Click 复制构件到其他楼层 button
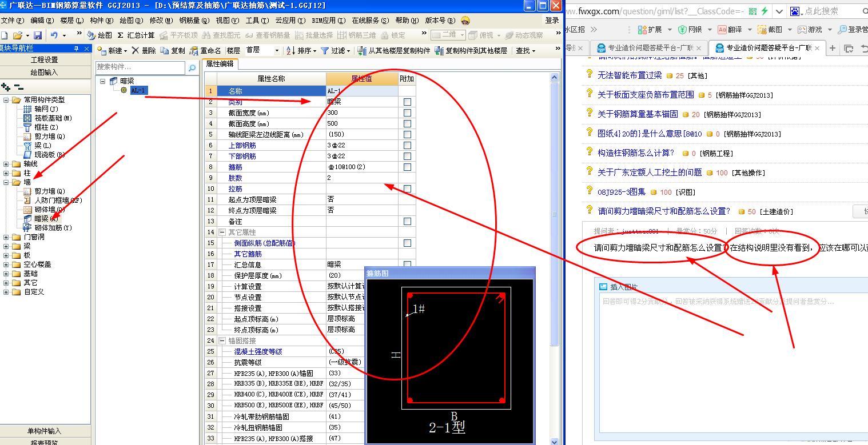Viewport: 868px width, 445px height. pos(471,50)
